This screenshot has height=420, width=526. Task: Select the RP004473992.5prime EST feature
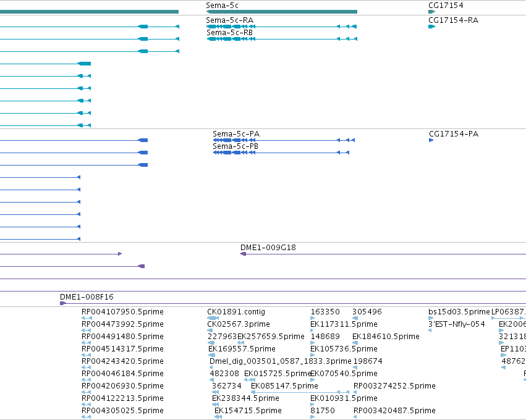pyautogui.click(x=86, y=330)
